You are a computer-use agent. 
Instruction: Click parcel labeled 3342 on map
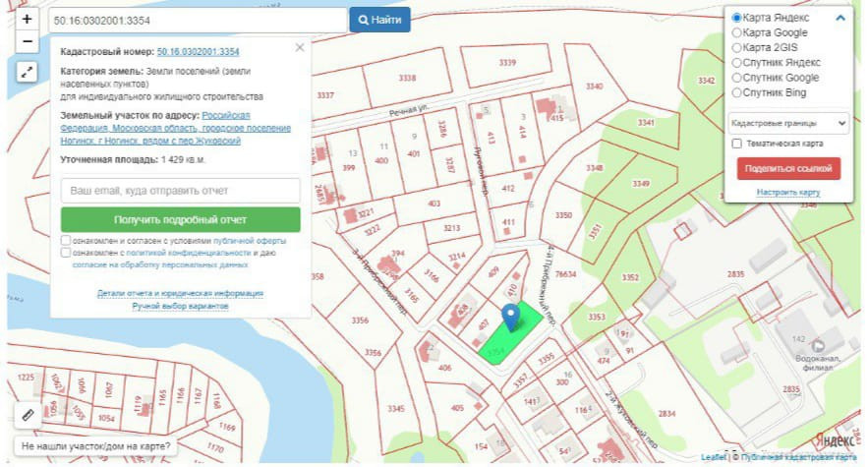click(706, 81)
